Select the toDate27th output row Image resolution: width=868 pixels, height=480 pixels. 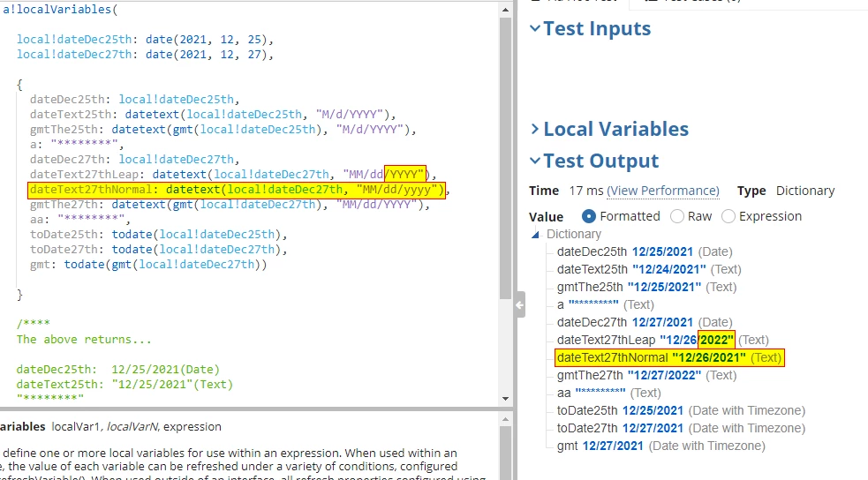[x=681, y=429]
